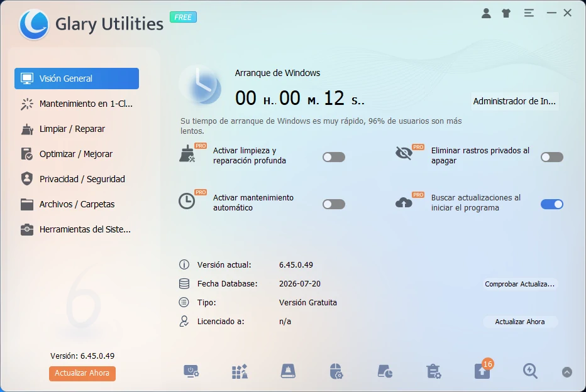Open Limpiar / Reparar section
This screenshot has width=586, height=392.
77,129
